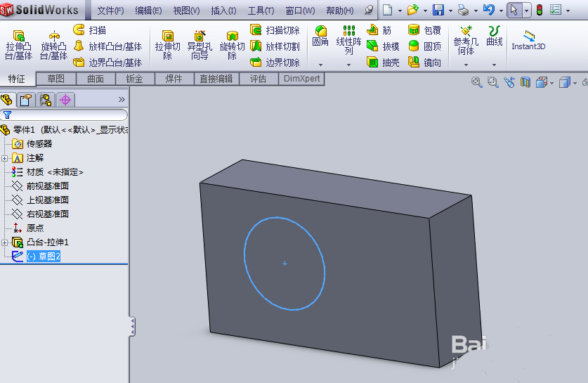Click the Lofted Cut (放样切割) tool
Image resolution: width=588 pixels, height=383 pixels.
275,46
